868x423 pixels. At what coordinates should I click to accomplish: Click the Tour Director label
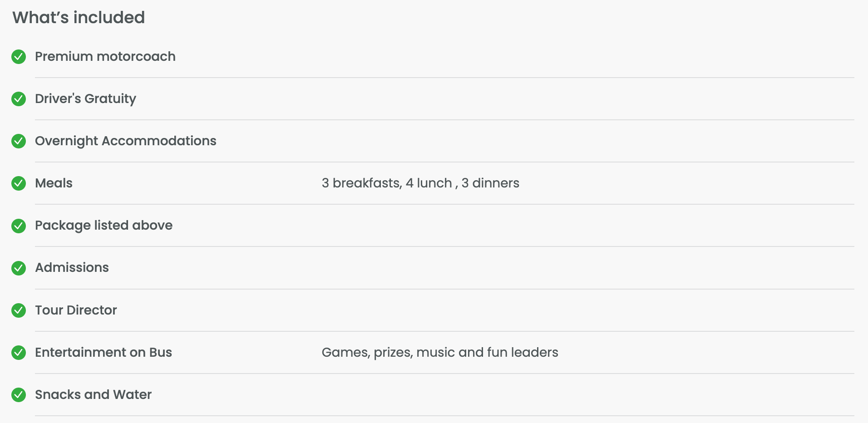tap(76, 310)
